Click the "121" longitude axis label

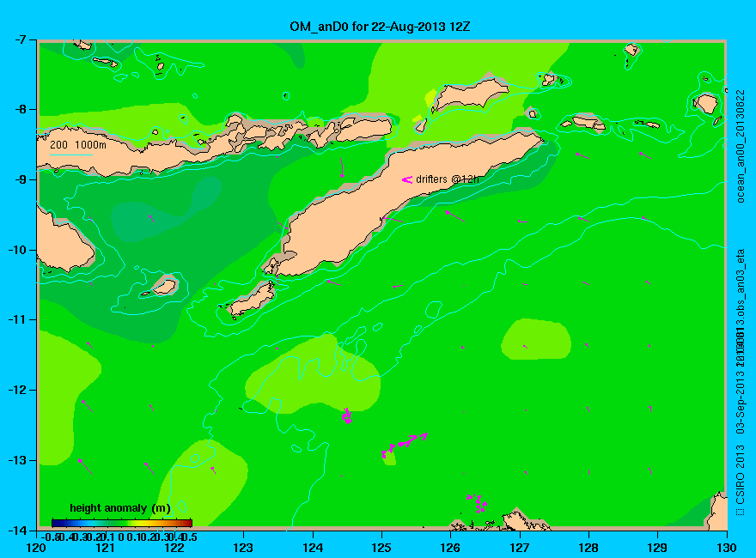click(106, 548)
